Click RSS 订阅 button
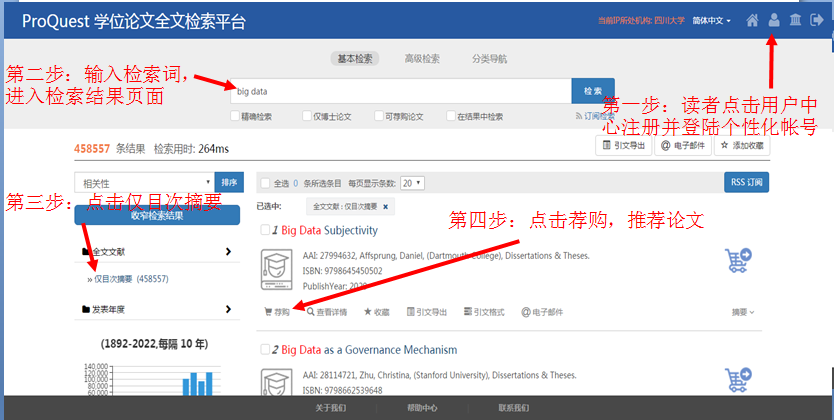 coord(746,182)
